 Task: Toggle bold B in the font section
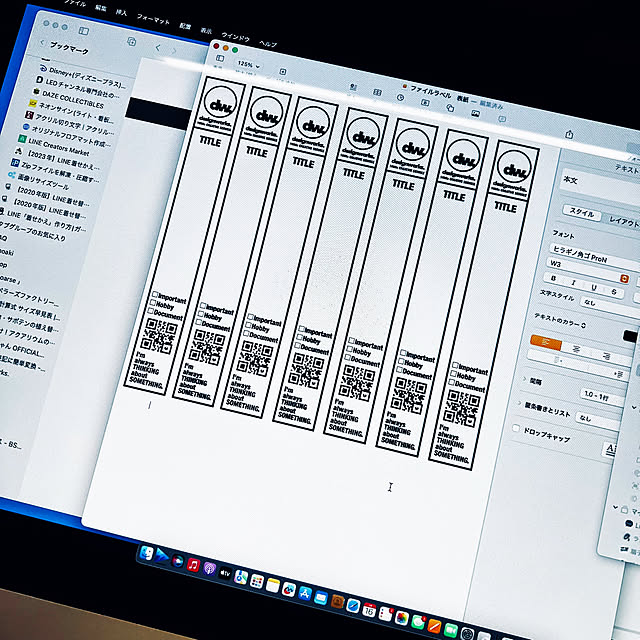pos(553,278)
